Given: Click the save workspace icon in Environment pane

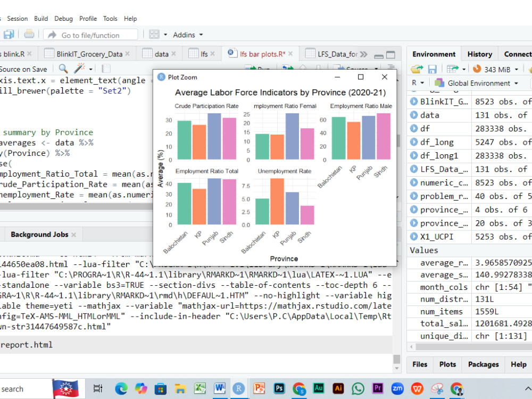Looking at the screenshot, I should [x=432, y=69].
